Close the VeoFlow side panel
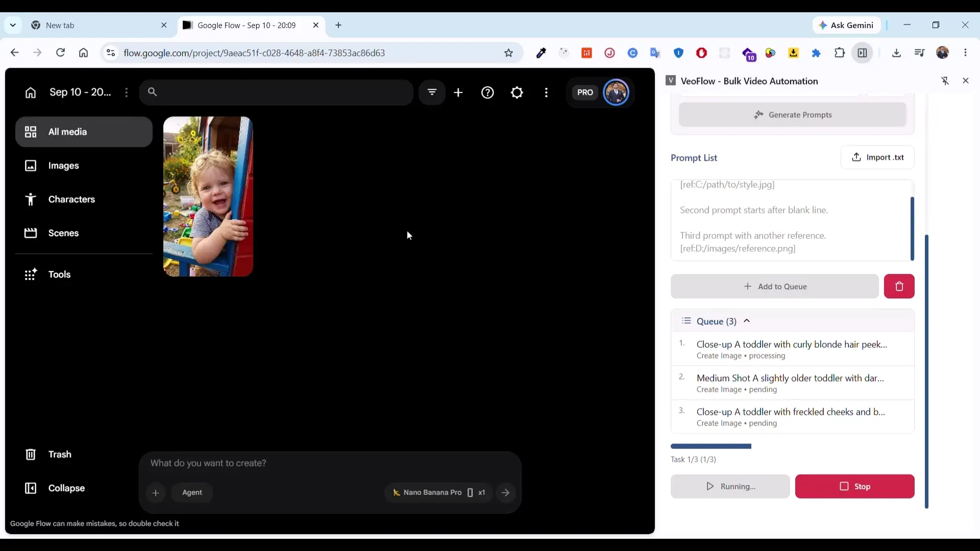 (965, 81)
